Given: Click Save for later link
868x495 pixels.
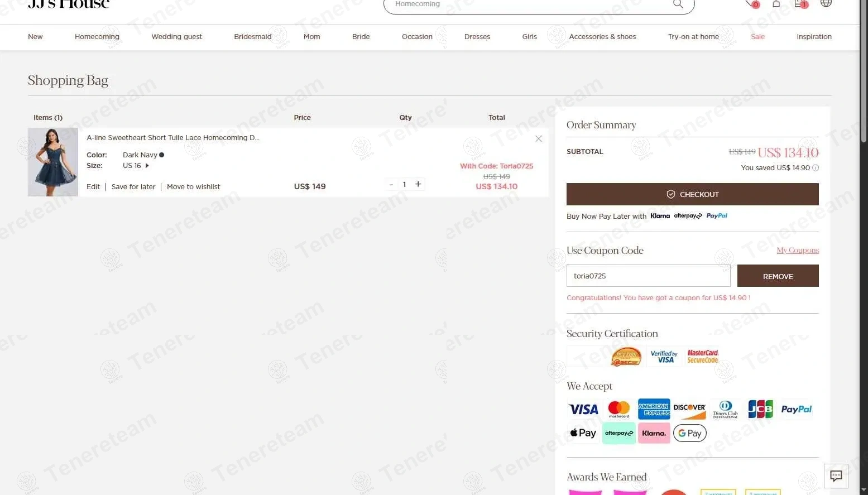Looking at the screenshot, I should tap(133, 187).
